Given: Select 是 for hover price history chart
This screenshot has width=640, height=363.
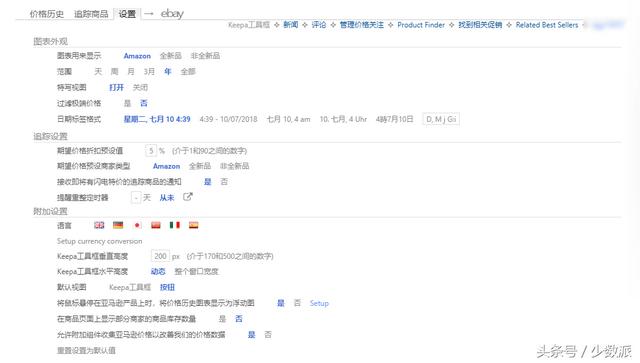Looking at the screenshot, I should [281, 303].
